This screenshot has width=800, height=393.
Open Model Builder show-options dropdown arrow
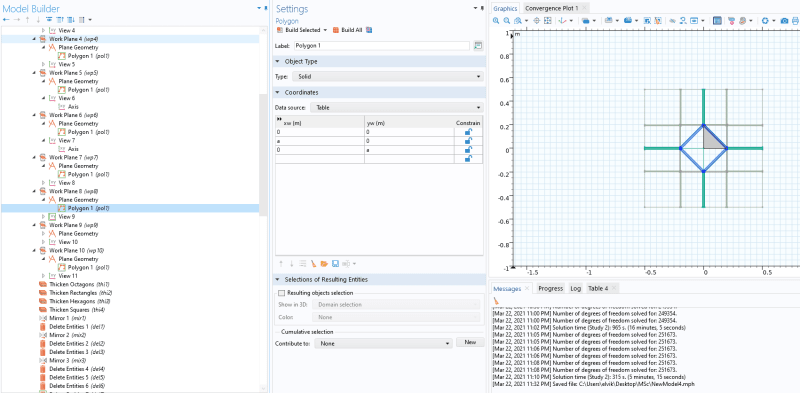coord(90,19)
